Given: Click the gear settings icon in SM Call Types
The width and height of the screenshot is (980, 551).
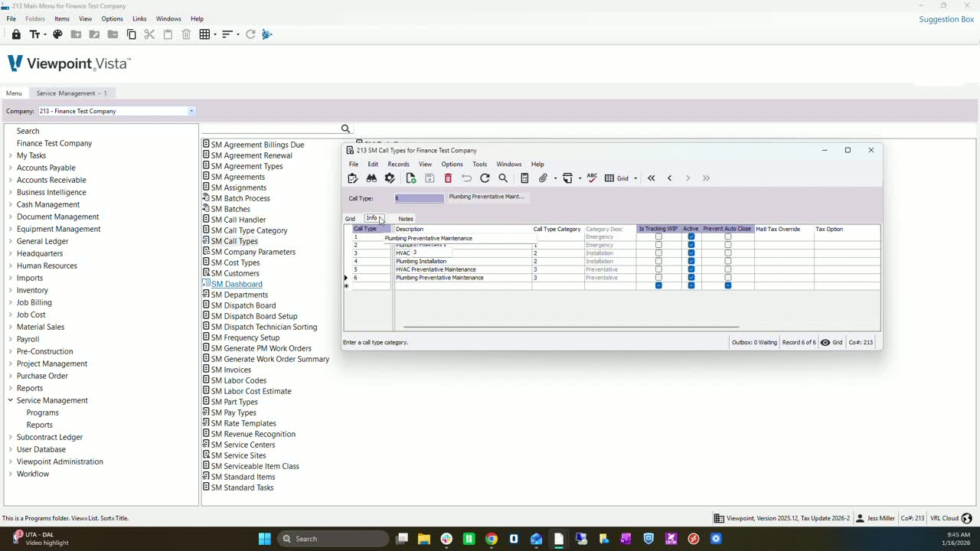Looking at the screenshot, I should coord(390,178).
